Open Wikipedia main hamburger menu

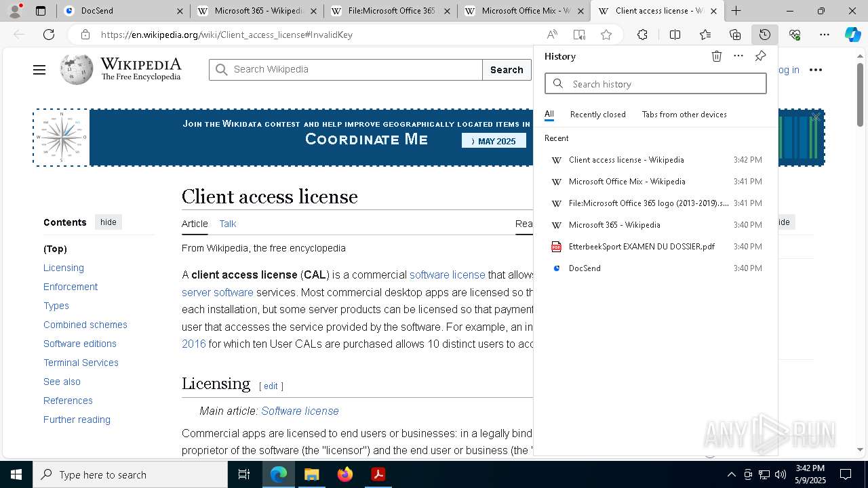pos(39,70)
